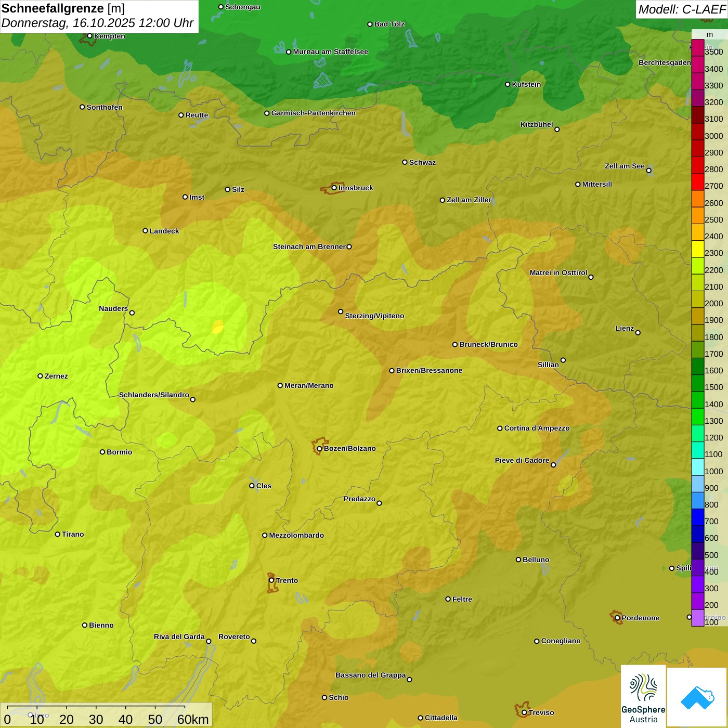Click the Cortina d'Ampezzo label
728x728 pixels.
tap(537, 428)
